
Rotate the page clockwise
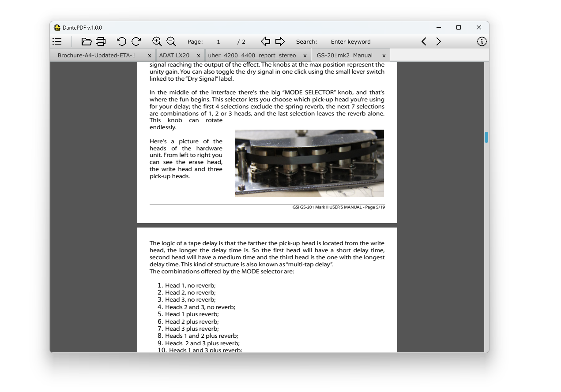[136, 41]
